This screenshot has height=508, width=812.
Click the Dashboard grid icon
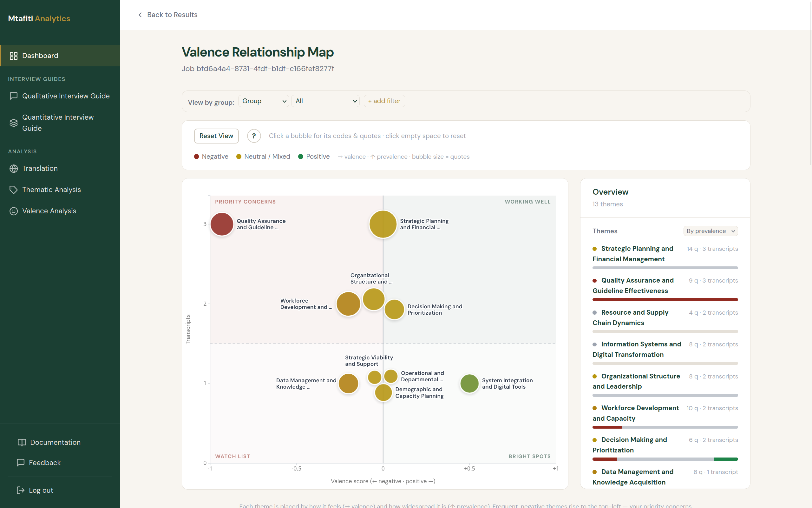(14, 56)
